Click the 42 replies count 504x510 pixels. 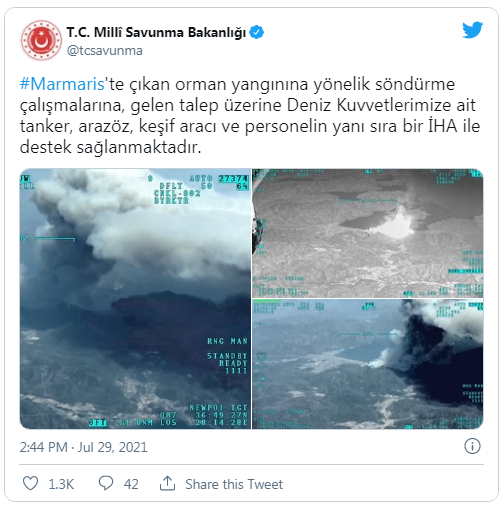131,484
